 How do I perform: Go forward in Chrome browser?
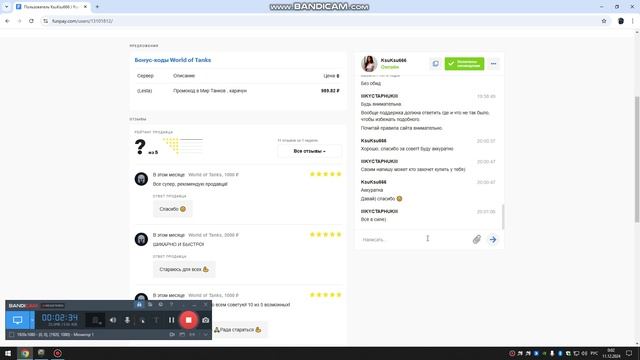[x=19, y=21]
